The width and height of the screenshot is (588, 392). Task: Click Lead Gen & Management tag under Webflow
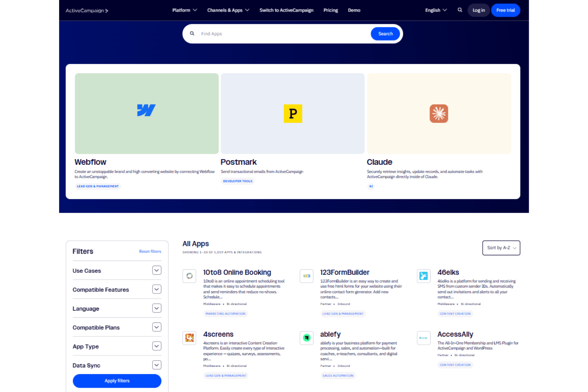(98, 186)
